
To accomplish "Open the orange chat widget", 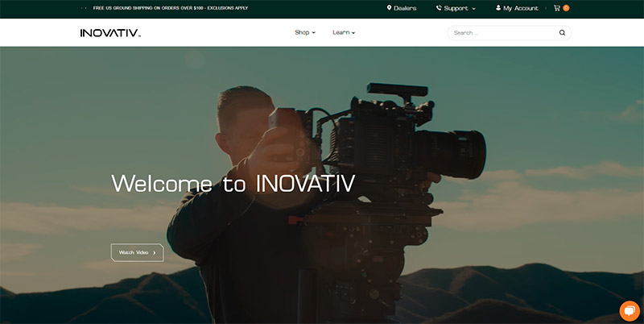I will (x=630, y=311).
